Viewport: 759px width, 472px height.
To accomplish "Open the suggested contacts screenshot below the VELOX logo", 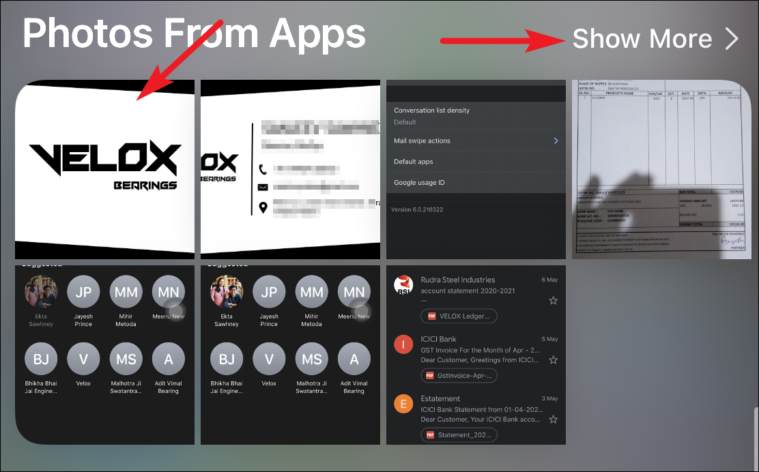I will [x=105, y=355].
